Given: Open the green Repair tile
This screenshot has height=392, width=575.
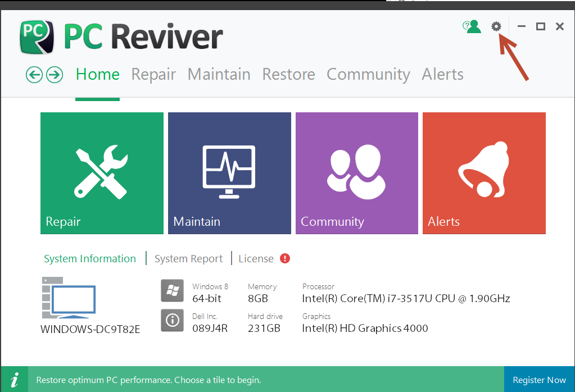Looking at the screenshot, I should coord(102,173).
